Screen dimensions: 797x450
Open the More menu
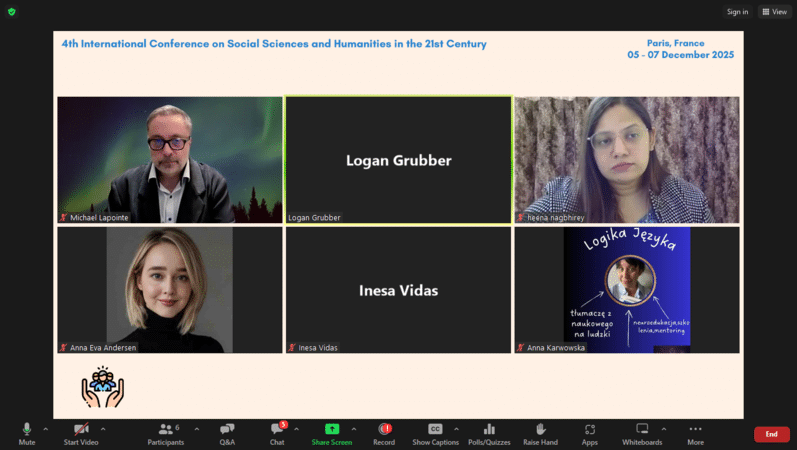pos(695,432)
